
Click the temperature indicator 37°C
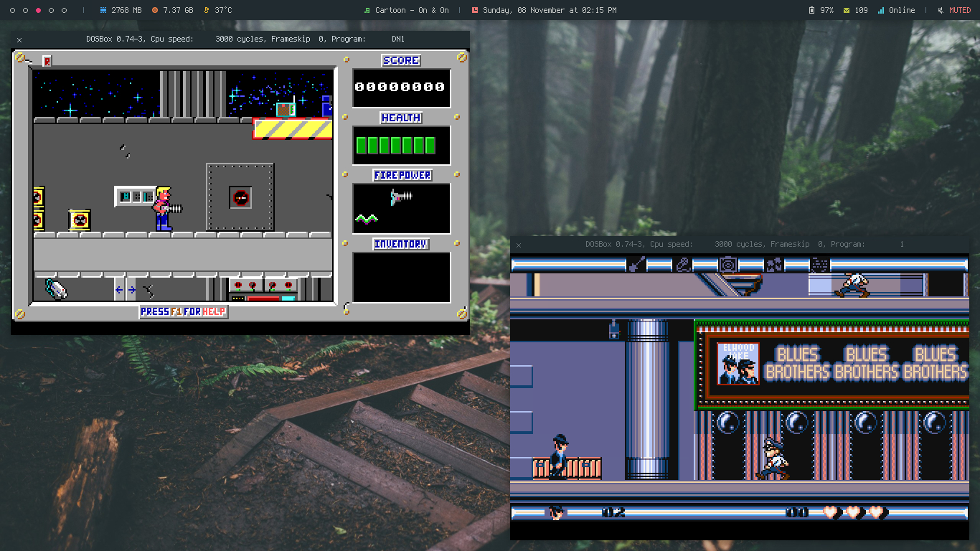coord(218,10)
